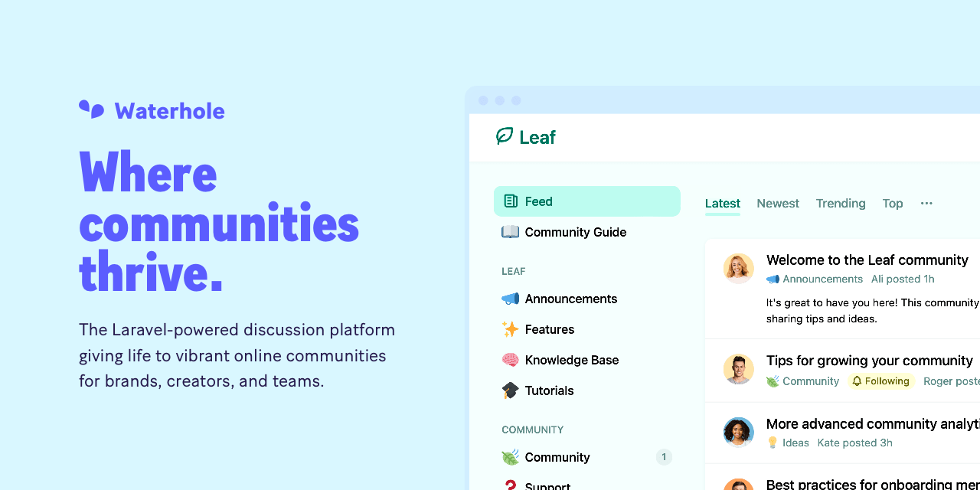
Task: Click the Tutorials graduation cap icon
Action: [511, 390]
